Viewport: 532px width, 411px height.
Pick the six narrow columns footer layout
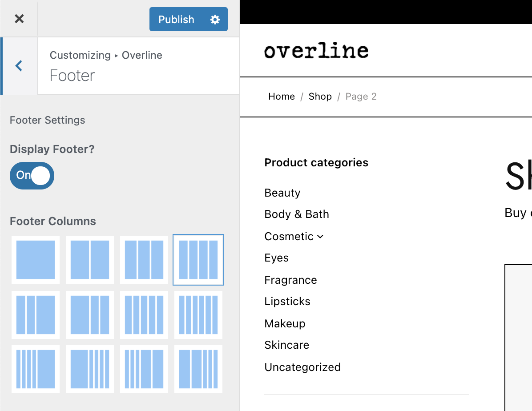[x=198, y=315]
